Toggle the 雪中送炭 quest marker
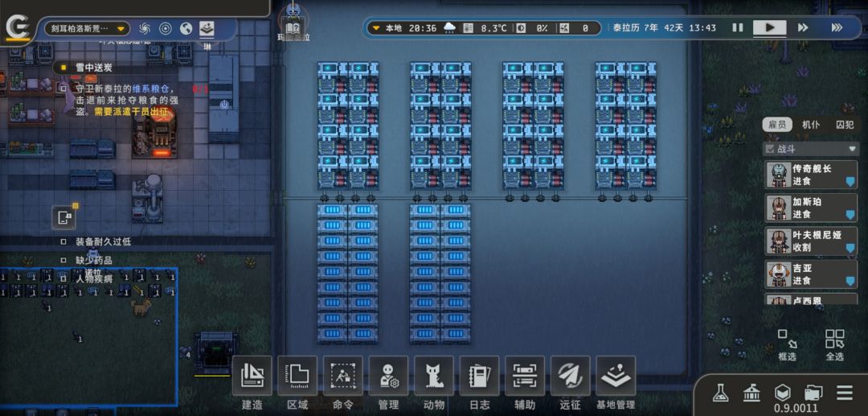This screenshot has width=868, height=416. point(63,68)
